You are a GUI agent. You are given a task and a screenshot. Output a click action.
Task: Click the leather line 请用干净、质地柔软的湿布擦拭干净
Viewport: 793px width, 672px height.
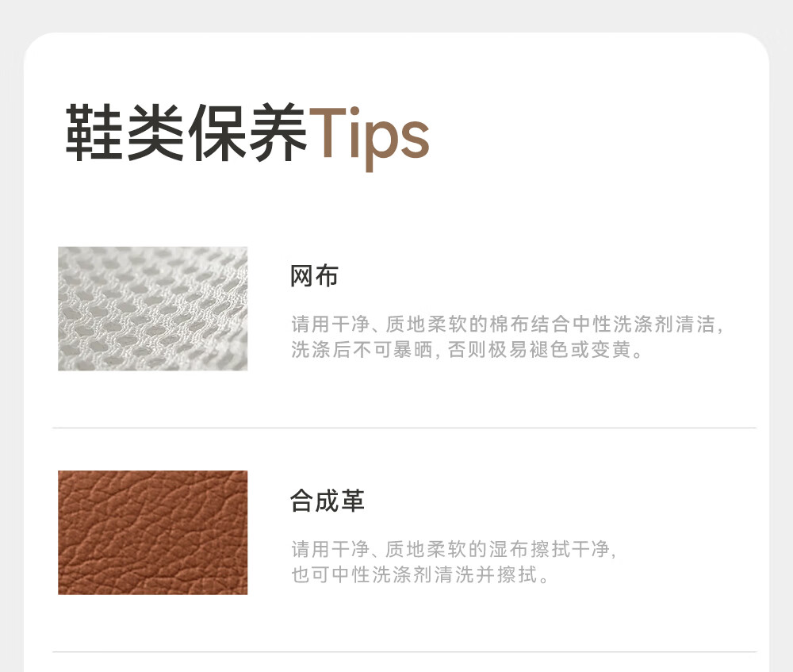(x=454, y=549)
